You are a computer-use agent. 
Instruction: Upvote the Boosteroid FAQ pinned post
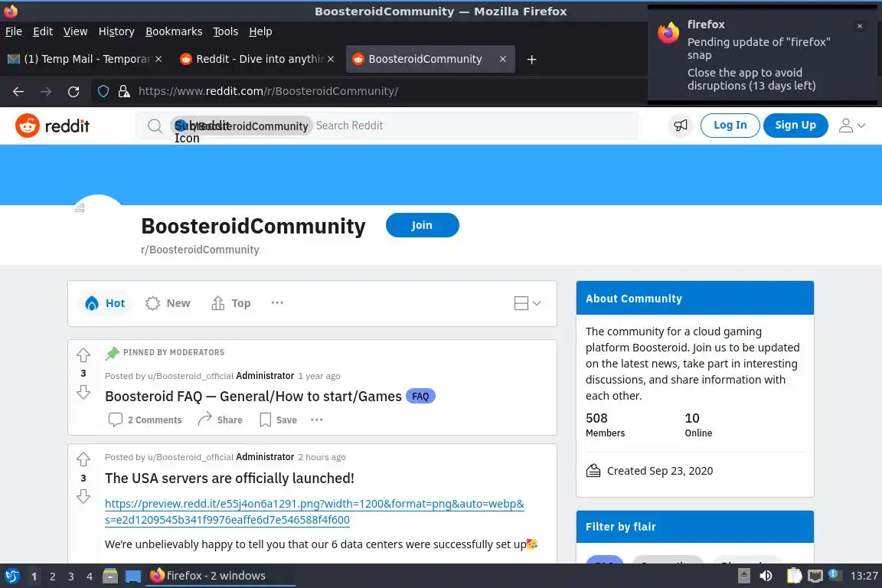coord(83,355)
